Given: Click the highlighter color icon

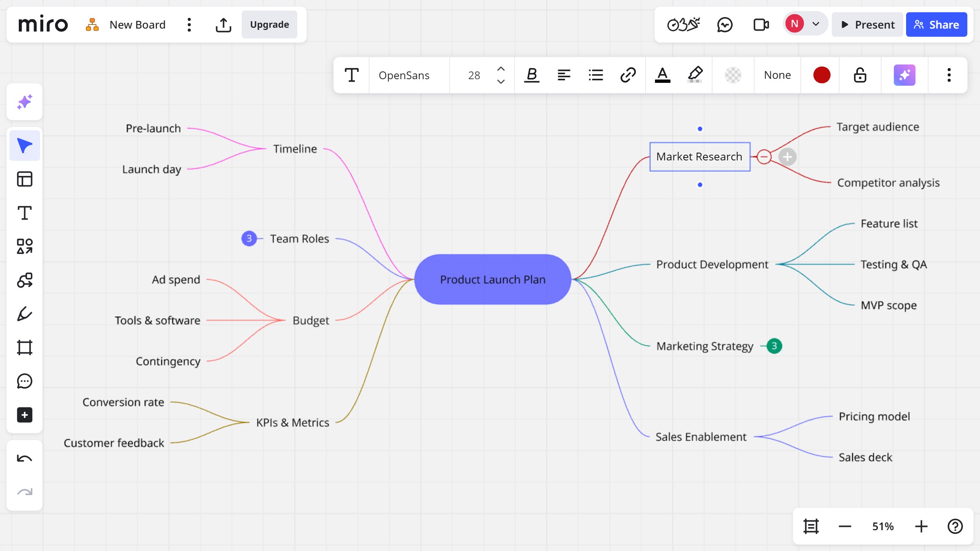Looking at the screenshot, I should tap(695, 75).
